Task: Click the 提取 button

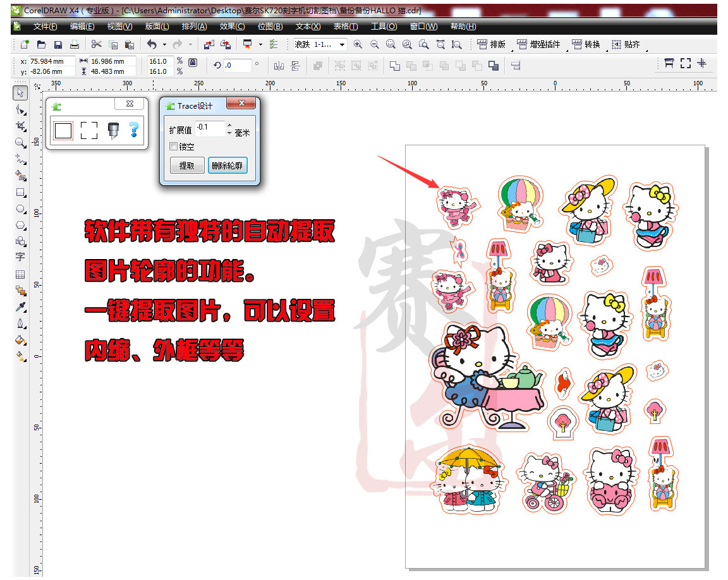Action: coord(187,165)
